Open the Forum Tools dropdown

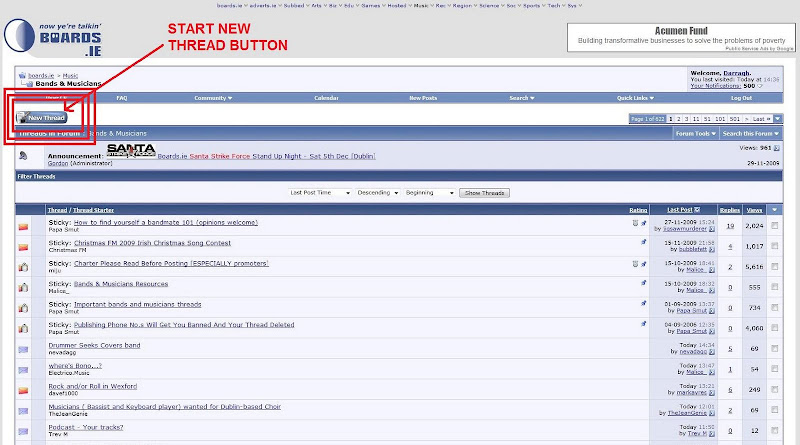696,134
